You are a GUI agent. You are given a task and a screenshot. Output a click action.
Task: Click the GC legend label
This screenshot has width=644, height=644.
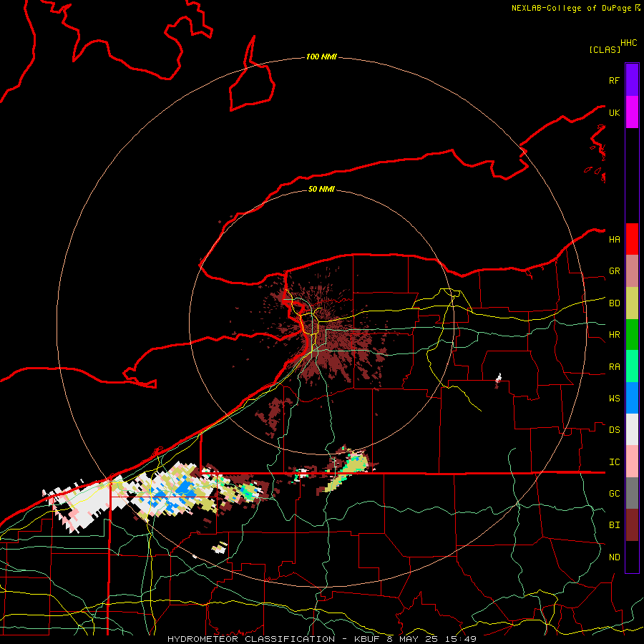point(614,494)
